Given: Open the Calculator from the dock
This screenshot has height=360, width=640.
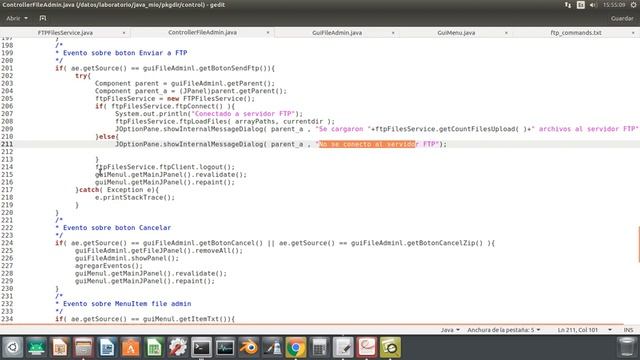Looking at the screenshot, I should (x=320, y=347).
